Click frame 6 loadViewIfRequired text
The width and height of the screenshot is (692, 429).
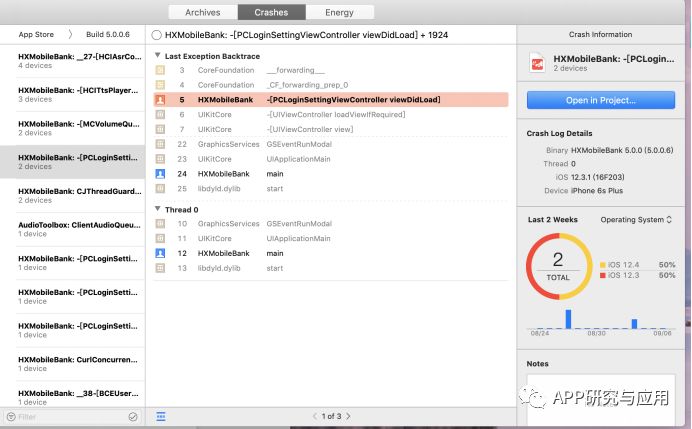[336, 115]
